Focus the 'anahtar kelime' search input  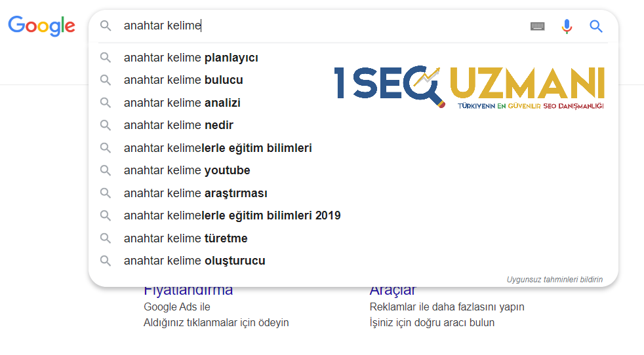320,26
